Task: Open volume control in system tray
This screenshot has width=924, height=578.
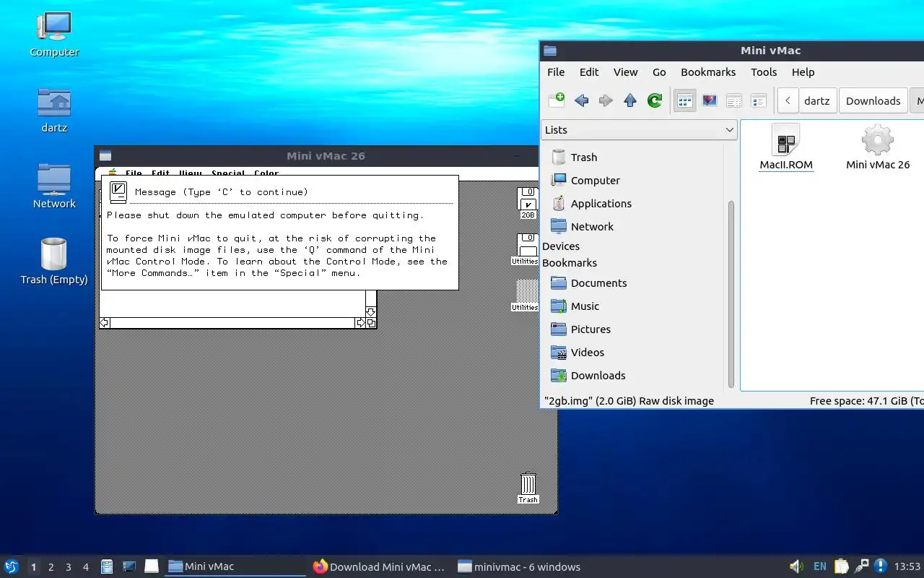Action: [796, 566]
